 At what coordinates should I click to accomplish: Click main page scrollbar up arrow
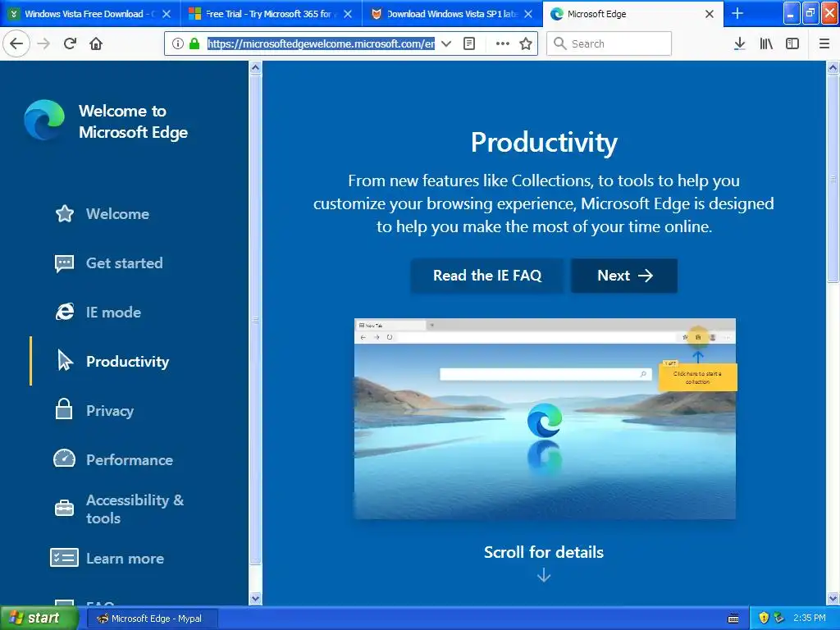point(833,68)
